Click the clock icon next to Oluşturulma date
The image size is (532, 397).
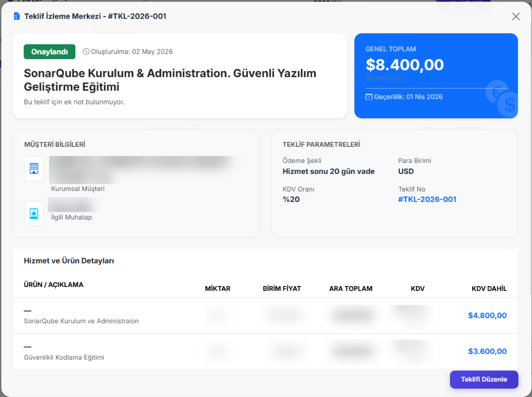86,51
